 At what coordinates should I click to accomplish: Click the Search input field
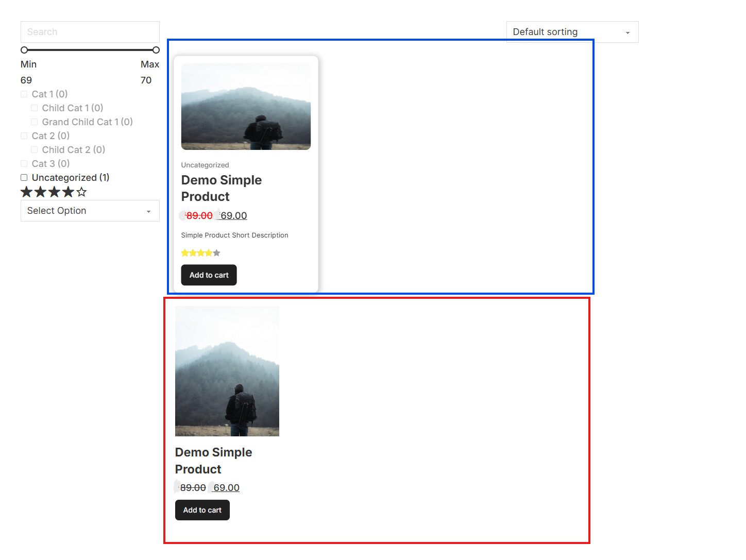(90, 32)
